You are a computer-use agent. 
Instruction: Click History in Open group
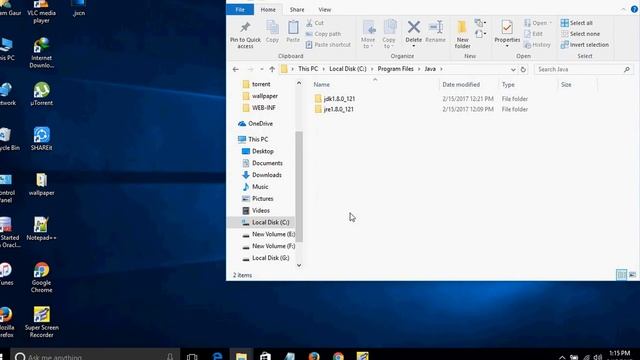coord(537,44)
